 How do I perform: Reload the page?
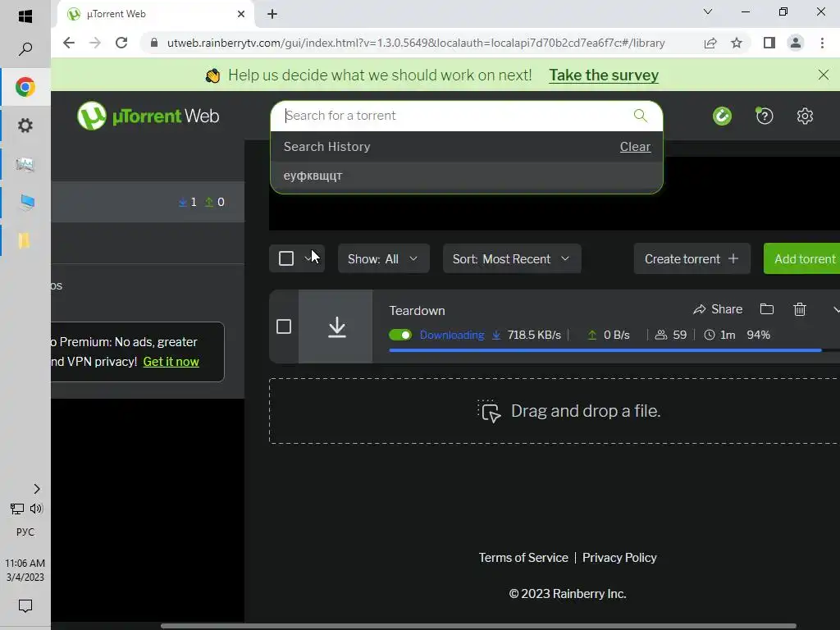(121, 43)
